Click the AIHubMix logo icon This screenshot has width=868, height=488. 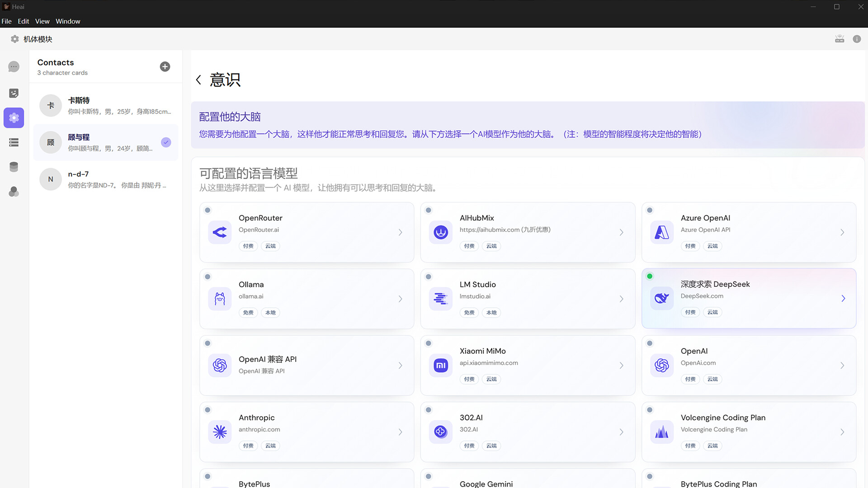(x=441, y=232)
